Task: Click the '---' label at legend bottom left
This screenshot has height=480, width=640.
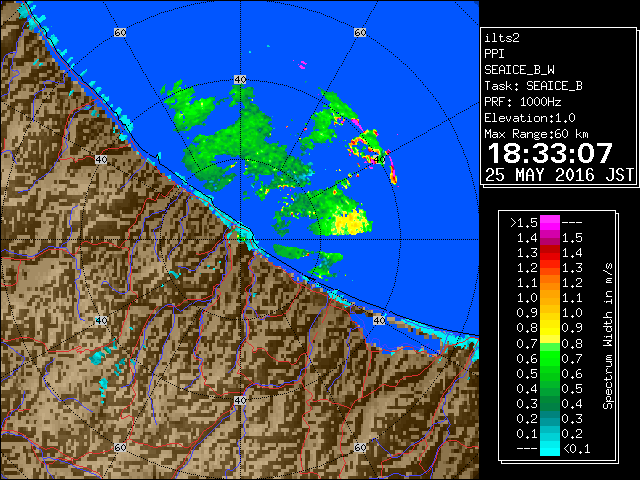Action: coord(527,448)
